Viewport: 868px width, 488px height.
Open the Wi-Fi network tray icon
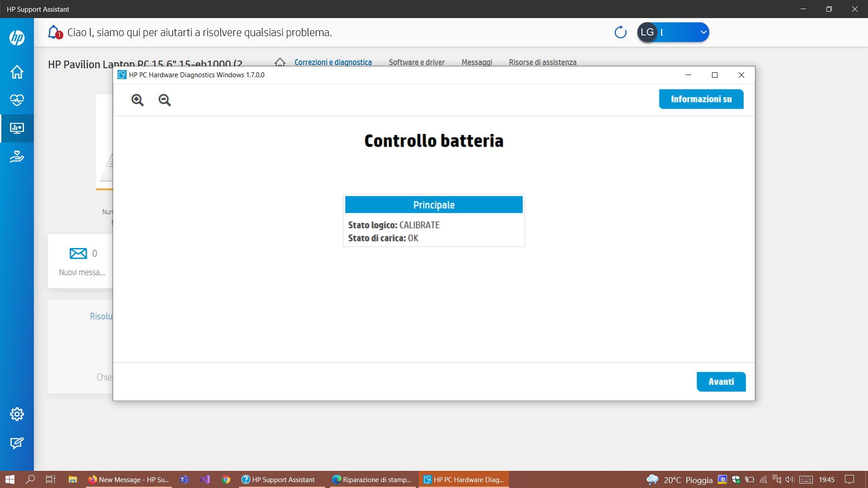point(764,479)
